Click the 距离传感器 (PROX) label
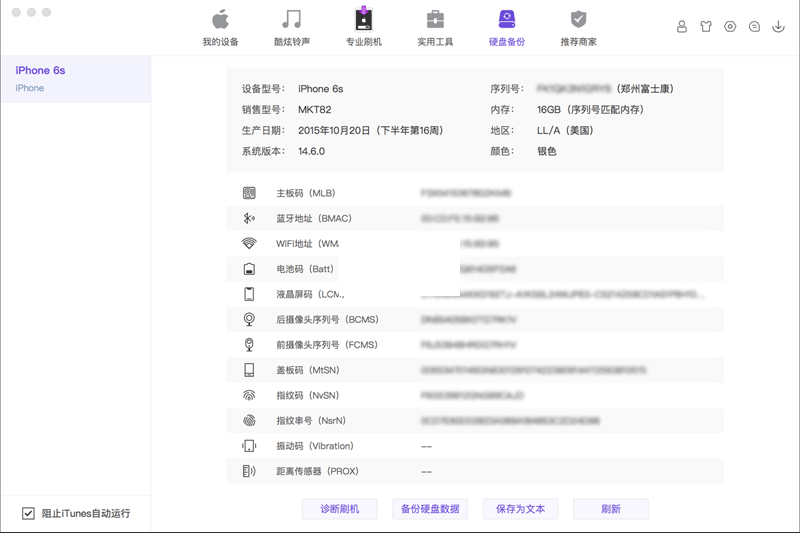 317,471
